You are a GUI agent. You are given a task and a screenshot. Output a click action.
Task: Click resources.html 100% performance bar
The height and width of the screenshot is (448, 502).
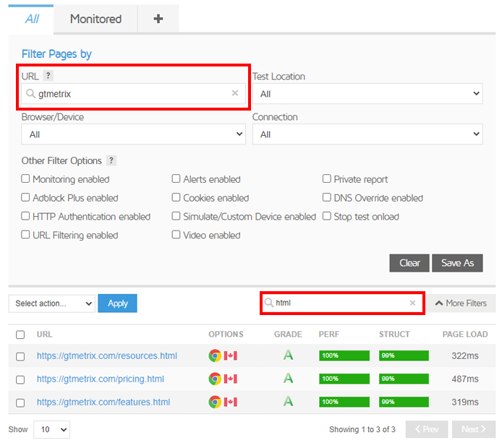tap(344, 356)
